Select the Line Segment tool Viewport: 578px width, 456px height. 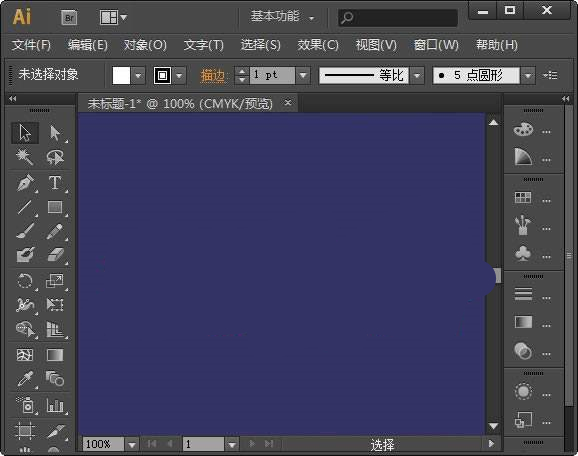[25, 207]
